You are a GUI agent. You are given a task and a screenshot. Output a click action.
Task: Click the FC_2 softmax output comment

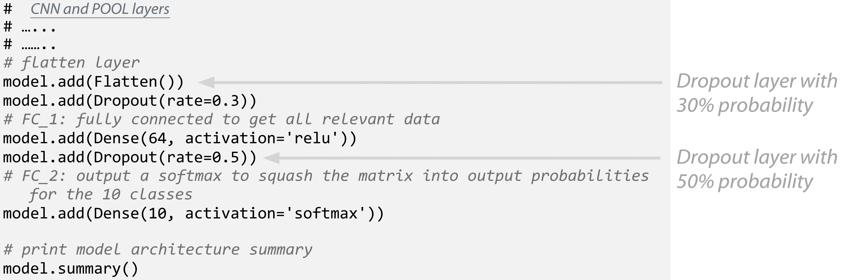pyautogui.click(x=326, y=176)
